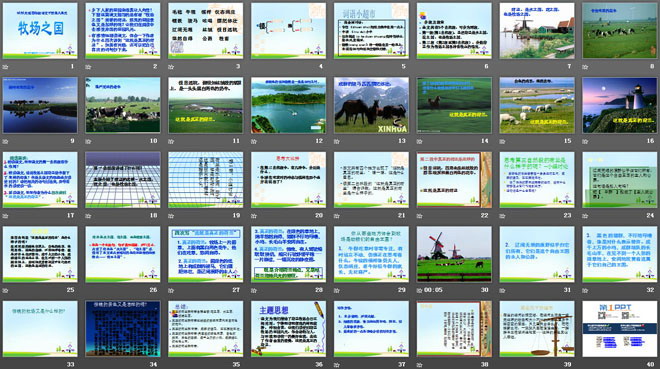The image size is (660, 369).
Task: Select slide 18 grid background thumbnail
Action: click(123, 180)
